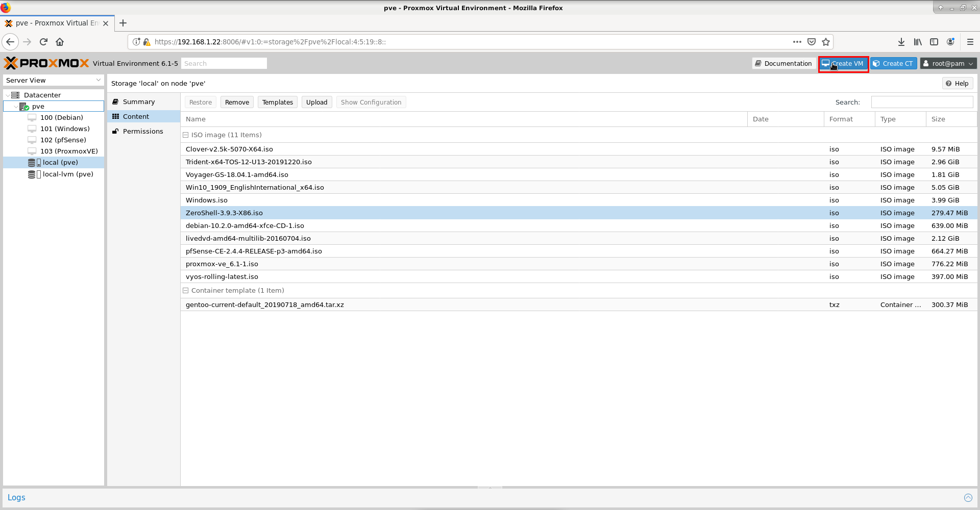Click the Restore button
Viewport: 980px width, 510px height.
click(x=201, y=103)
